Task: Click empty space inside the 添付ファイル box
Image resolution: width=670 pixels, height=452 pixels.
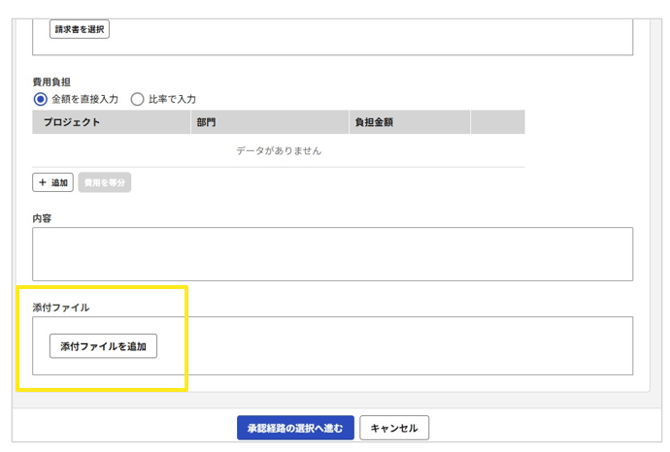Action: pos(400,346)
